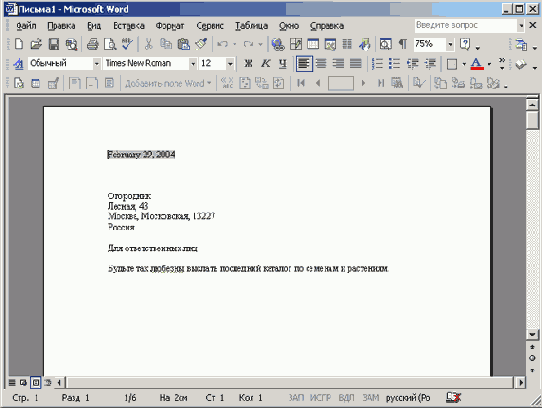
Task: Click the Format Painter brush icon
Action: coord(201,44)
